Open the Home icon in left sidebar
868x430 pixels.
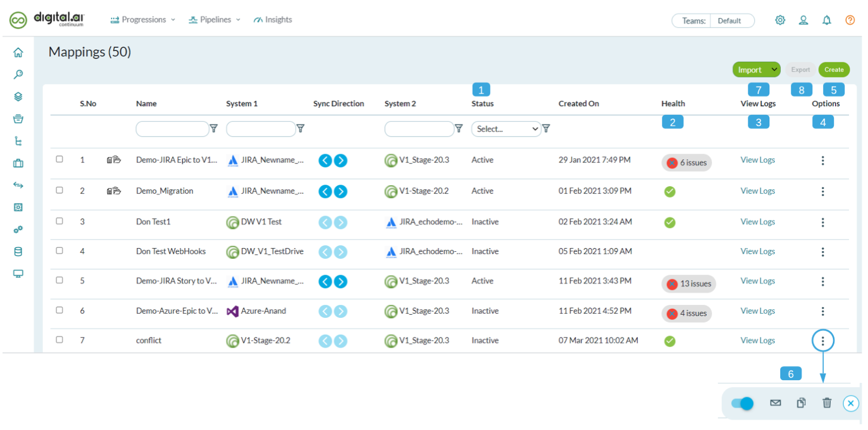[x=18, y=53]
